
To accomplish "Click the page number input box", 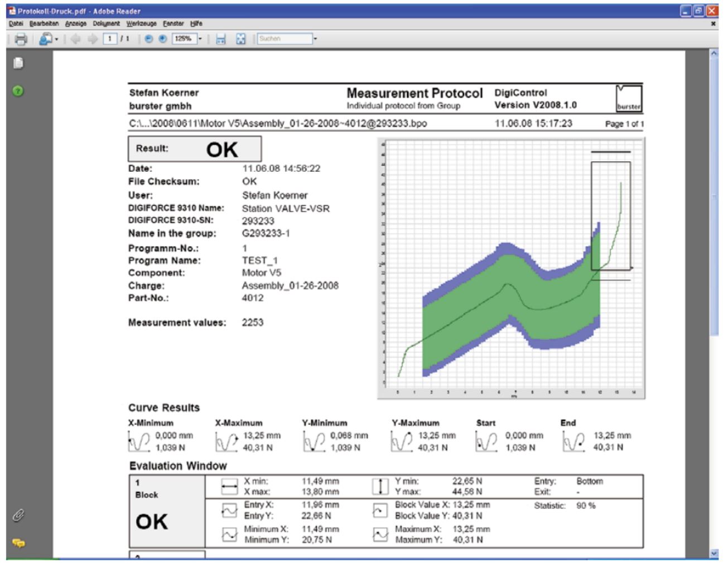I will (x=110, y=39).
